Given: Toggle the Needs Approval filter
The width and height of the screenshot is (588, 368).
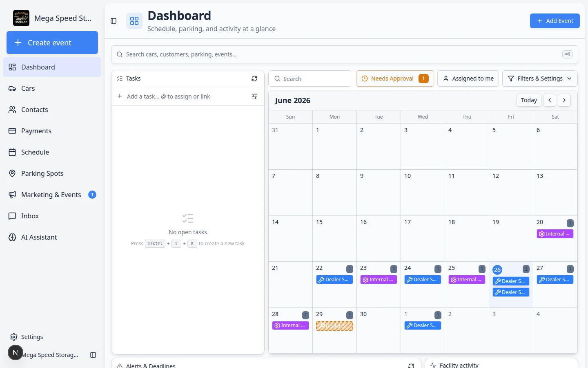Looking at the screenshot, I should pyautogui.click(x=395, y=79).
